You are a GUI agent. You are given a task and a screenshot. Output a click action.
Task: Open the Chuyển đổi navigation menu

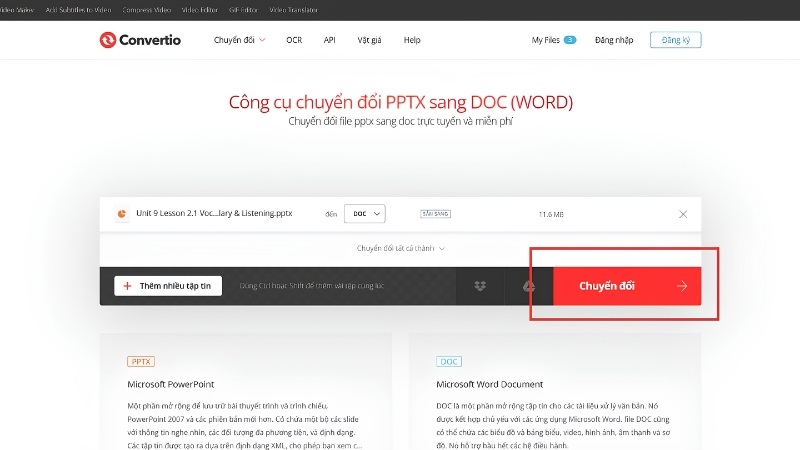(239, 40)
